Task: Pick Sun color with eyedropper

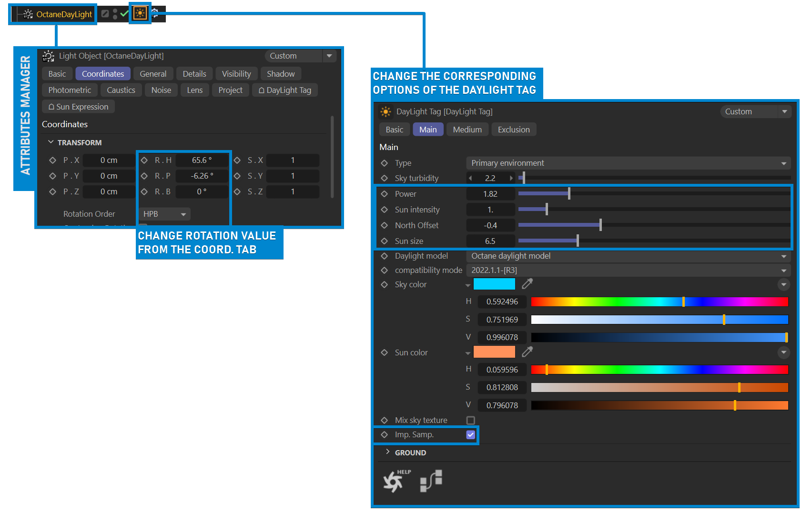Action: click(527, 352)
